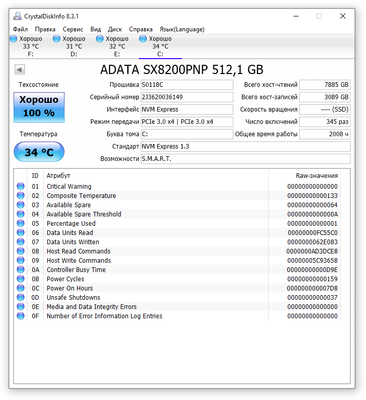Click the status orb for Power Cycles
The height and width of the screenshot is (400, 366).
(21, 279)
